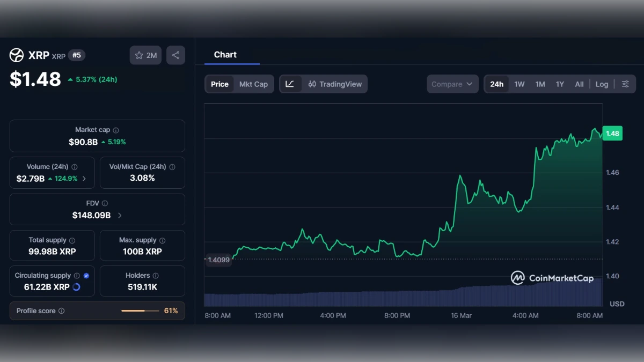Open the Compare dropdown
This screenshot has height=362, width=644.
pos(452,84)
